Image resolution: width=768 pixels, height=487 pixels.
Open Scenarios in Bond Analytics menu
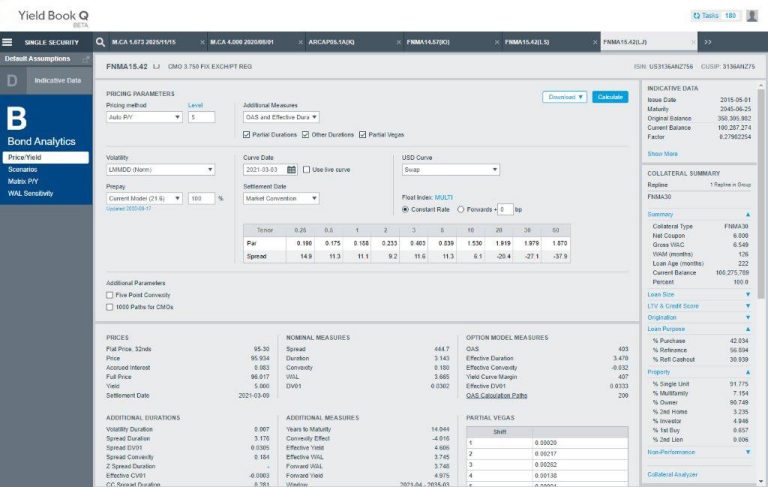tap(23, 170)
